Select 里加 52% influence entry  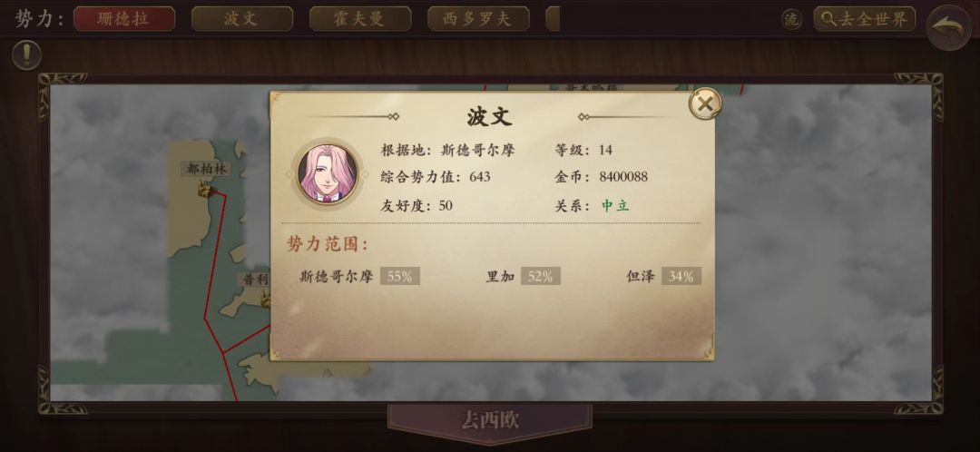tap(524, 276)
